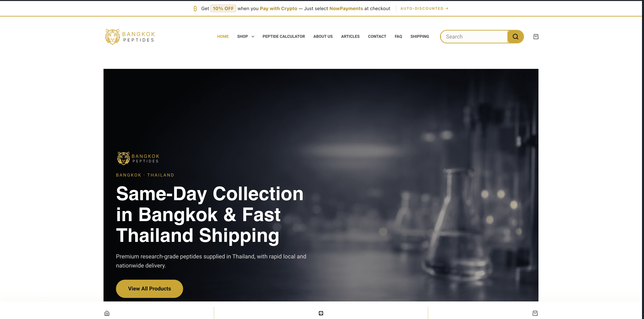Click the tiger logo inside the hero banner
The width and height of the screenshot is (644, 319).
click(x=138, y=158)
